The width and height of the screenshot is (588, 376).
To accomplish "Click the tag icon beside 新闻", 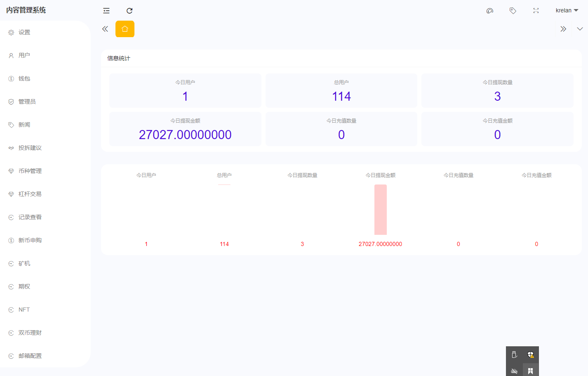I will point(11,125).
